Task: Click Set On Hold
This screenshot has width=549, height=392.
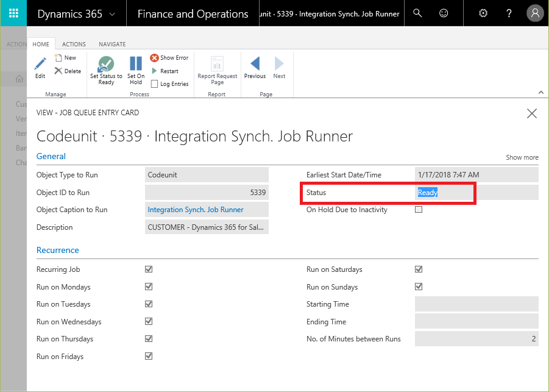Action: pyautogui.click(x=136, y=70)
